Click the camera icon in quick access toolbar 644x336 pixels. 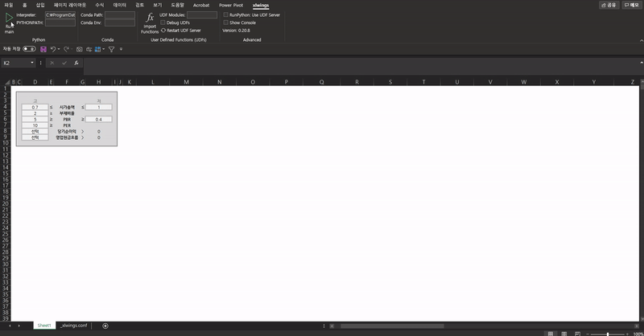coord(79,49)
